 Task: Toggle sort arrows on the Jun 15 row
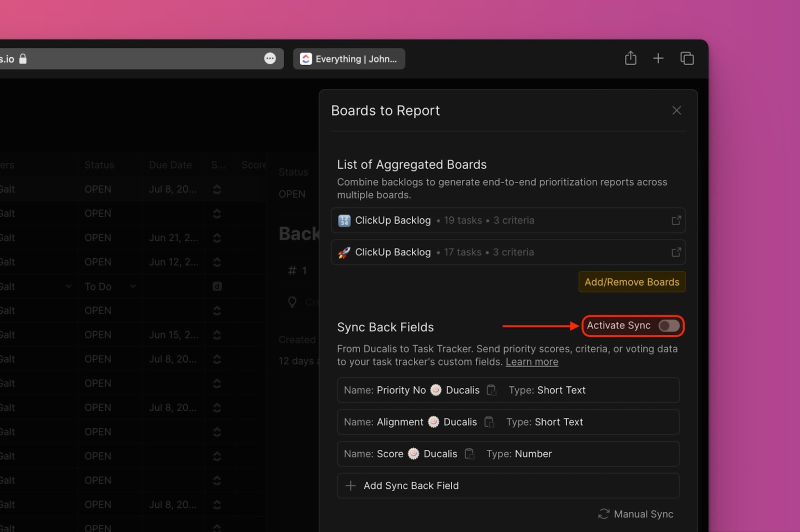tap(217, 335)
